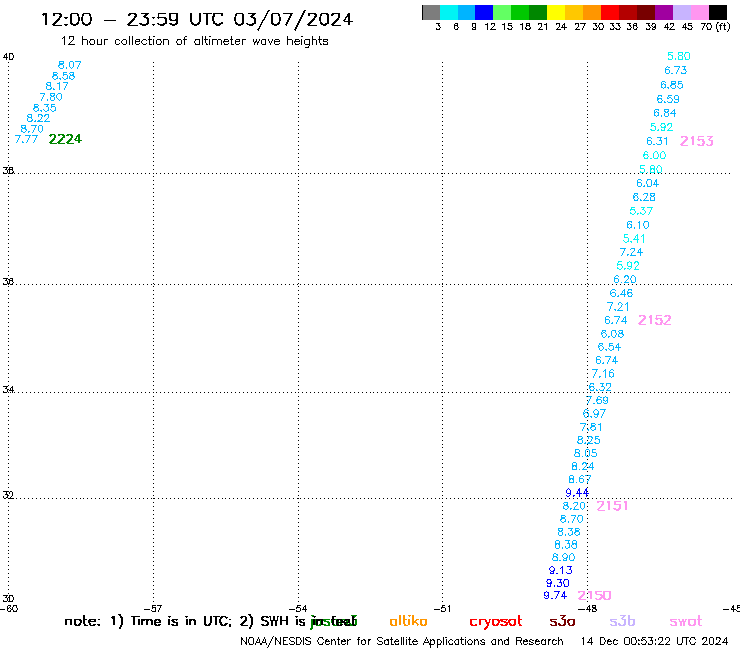This screenshot has height=650, width=740.
Task: Click the date range title at top
Action: tap(197, 20)
